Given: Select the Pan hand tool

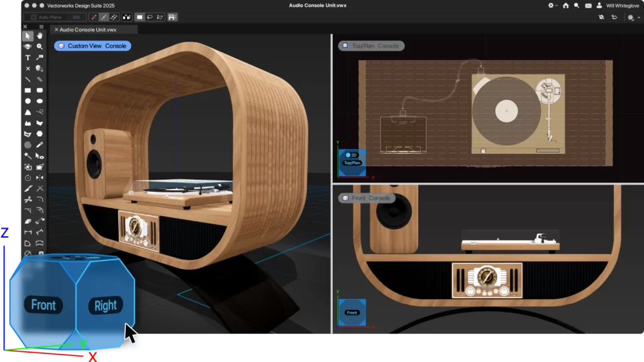Looking at the screenshot, I should (40, 36).
